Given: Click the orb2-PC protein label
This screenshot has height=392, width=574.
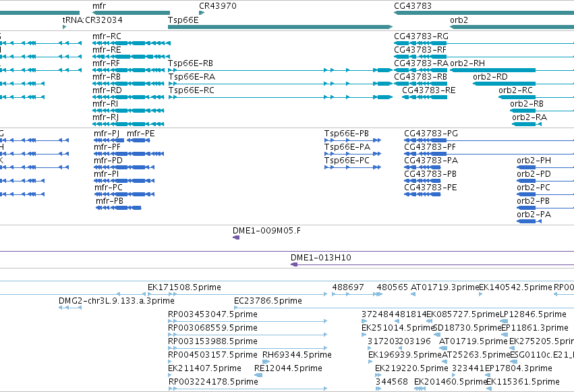Looking at the screenshot, I should [x=534, y=188].
